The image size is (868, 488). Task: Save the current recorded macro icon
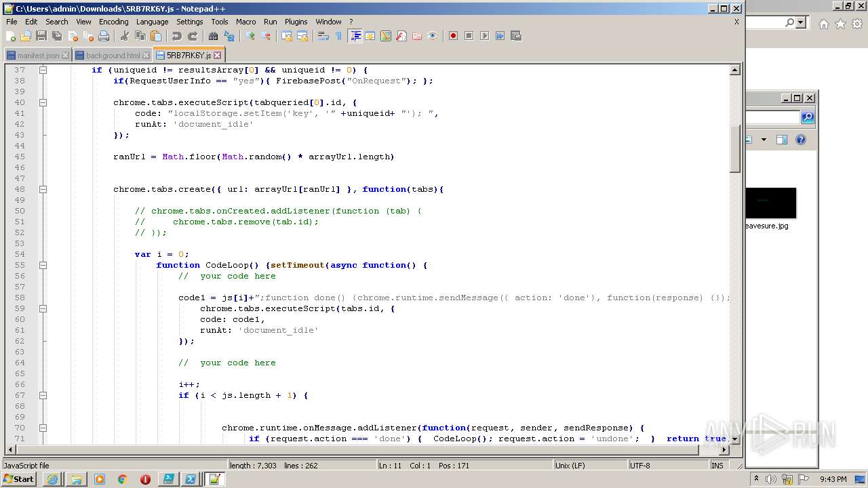515,36
